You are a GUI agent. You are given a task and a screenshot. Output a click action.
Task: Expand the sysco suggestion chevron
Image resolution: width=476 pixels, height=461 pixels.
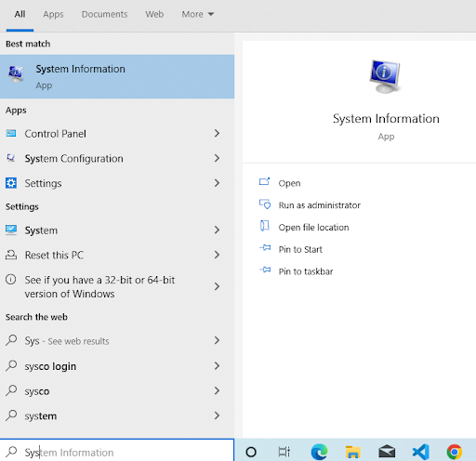[217, 390]
